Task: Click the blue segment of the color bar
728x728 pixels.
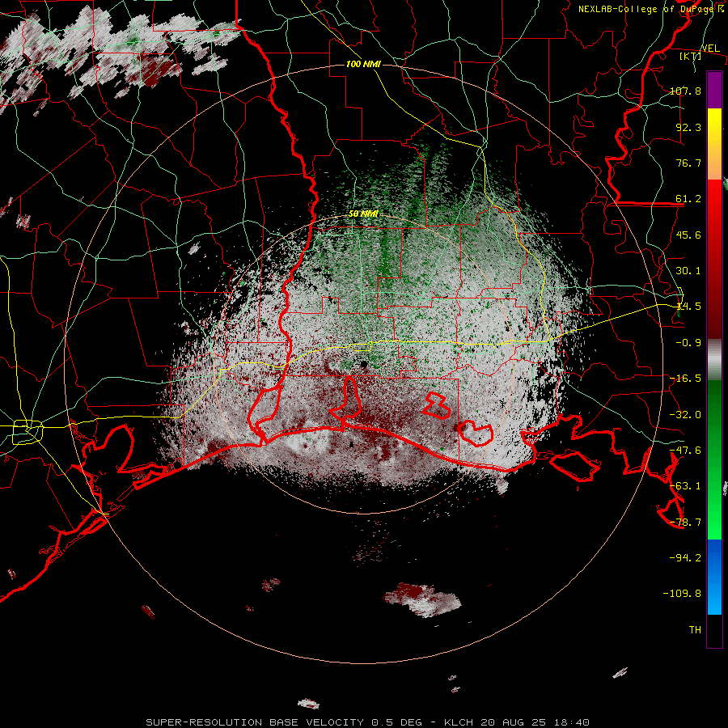Action: [x=714, y=577]
